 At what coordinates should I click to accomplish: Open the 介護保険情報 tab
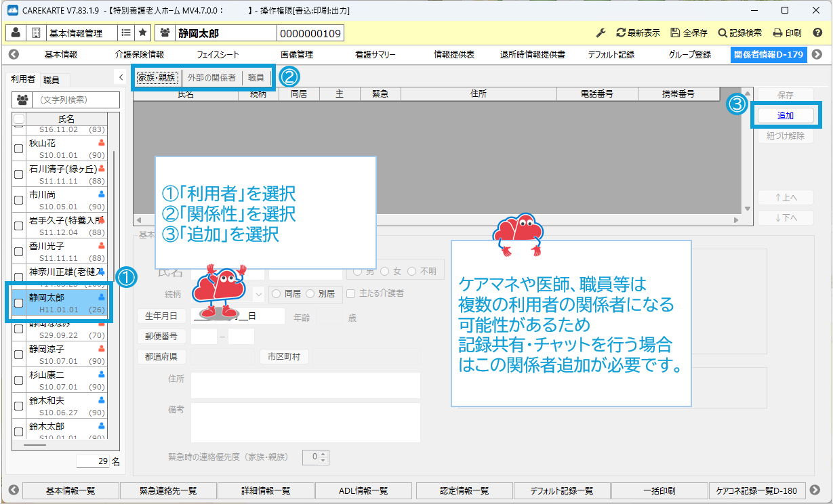click(x=140, y=55)
